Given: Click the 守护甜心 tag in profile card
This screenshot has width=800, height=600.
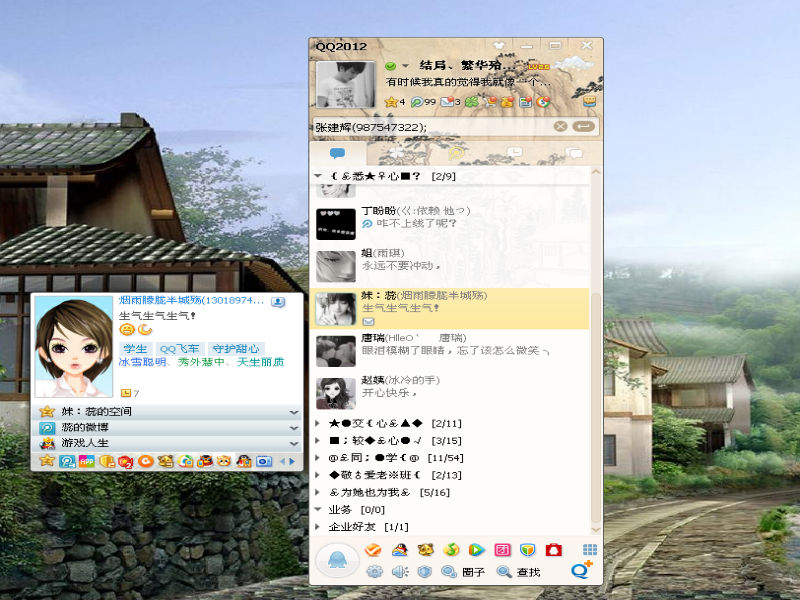Looking at the screenshot, I should (236, 349).
